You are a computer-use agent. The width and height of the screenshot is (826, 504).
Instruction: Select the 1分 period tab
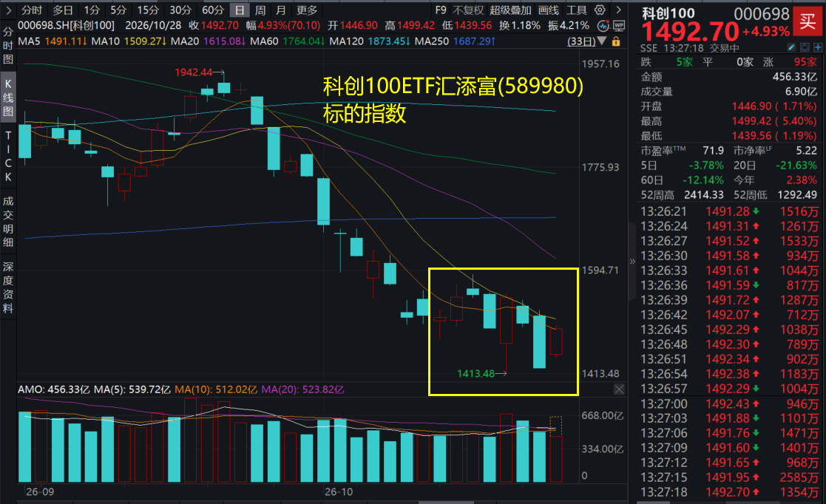tap(92, 10)
